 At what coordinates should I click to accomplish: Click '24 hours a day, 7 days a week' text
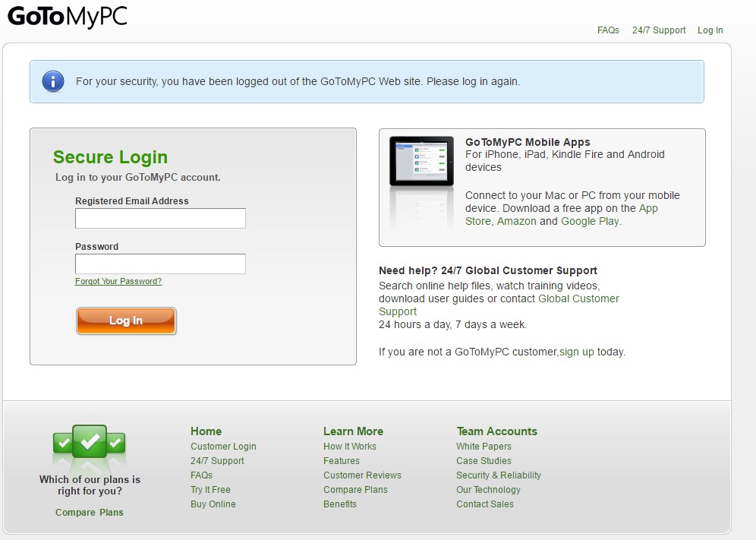point(452,324)
